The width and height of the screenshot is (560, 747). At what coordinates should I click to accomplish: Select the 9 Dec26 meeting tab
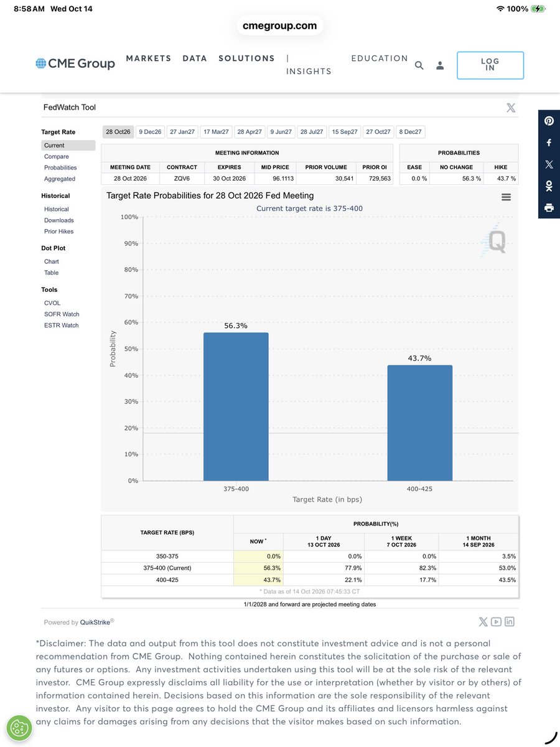pos(150,132)
